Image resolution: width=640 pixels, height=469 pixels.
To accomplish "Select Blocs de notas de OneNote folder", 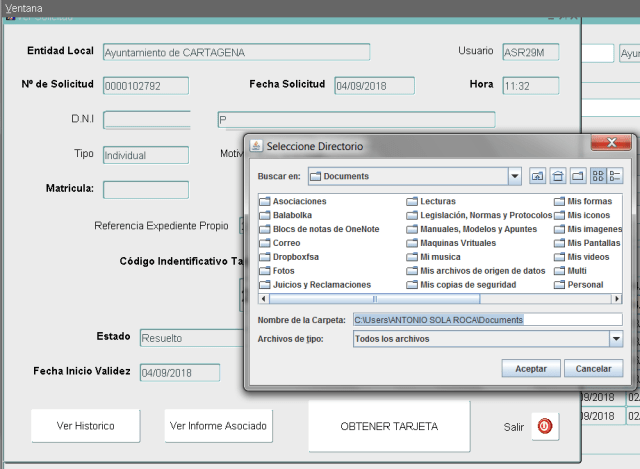I will pos(320,229).
